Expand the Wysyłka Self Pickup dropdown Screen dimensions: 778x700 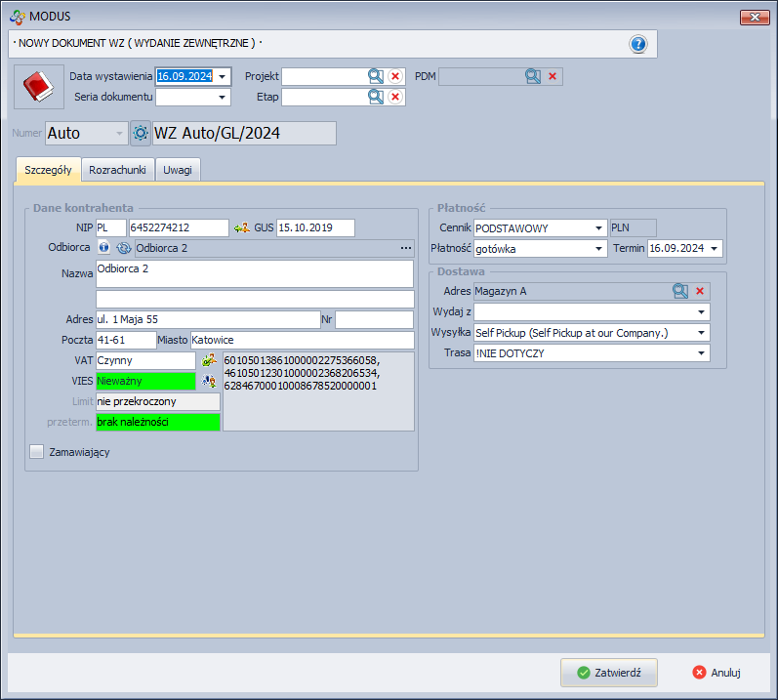(x=702, y=332)
